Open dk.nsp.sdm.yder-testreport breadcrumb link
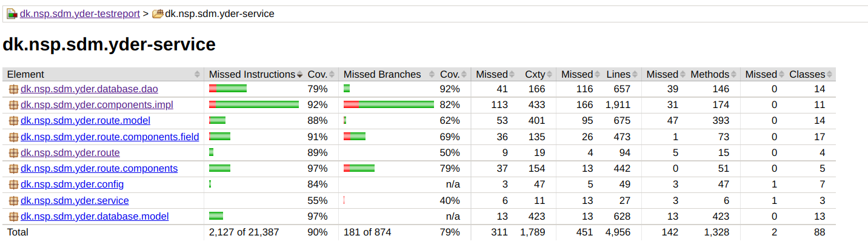868x247 pixels. [x=79, y=13]
